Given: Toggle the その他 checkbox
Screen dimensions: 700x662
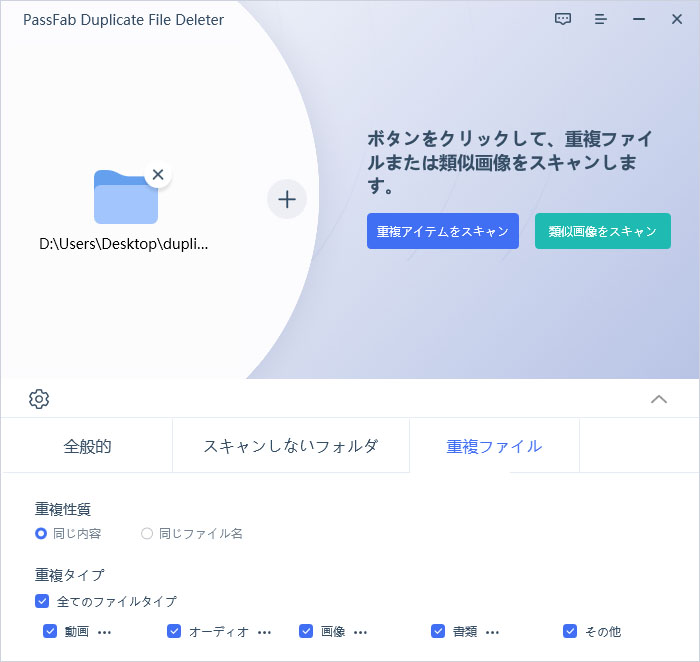Looking at the screenshot, I should pyautogui.click(x=570, y=632).
